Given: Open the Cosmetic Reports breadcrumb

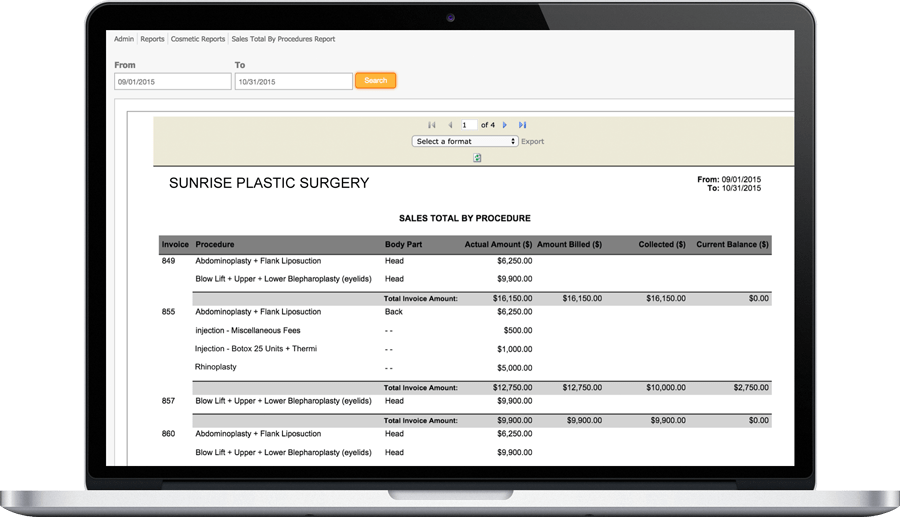Looking at the screenshot, I should point(198,39).
